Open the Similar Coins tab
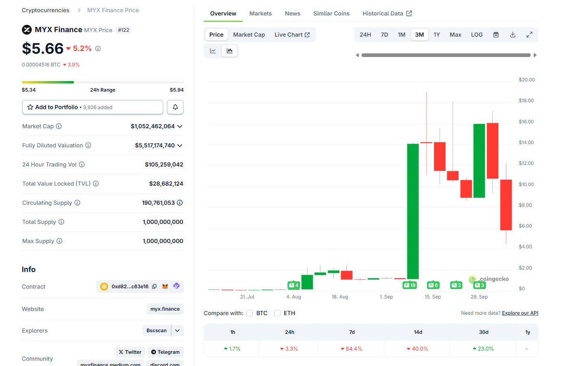588x366 pixels. [x=331, y=13]
